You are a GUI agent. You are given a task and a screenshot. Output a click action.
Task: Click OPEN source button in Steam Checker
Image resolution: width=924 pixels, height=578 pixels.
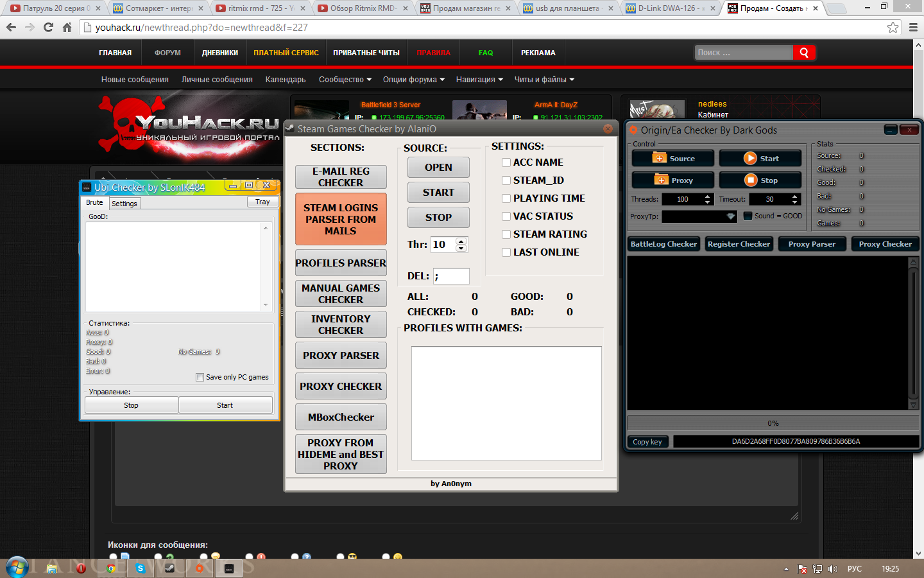[438, 167]
